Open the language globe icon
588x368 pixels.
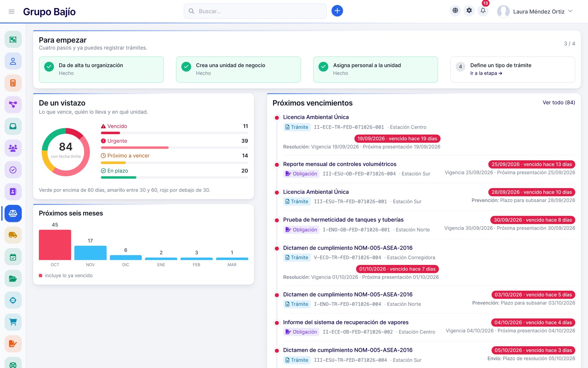pyautogui.click(x=455, y=11)
